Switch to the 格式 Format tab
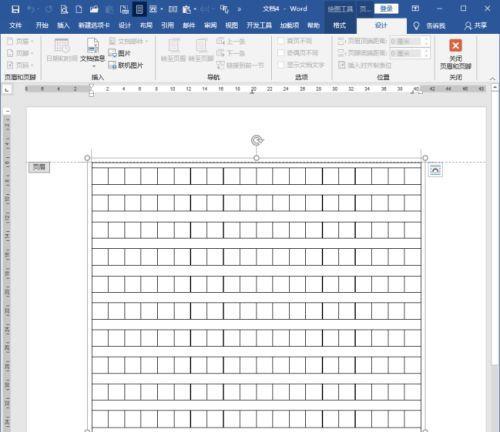Image resolution: width=500 pixels, height=432 pixels. coord(339,25)
